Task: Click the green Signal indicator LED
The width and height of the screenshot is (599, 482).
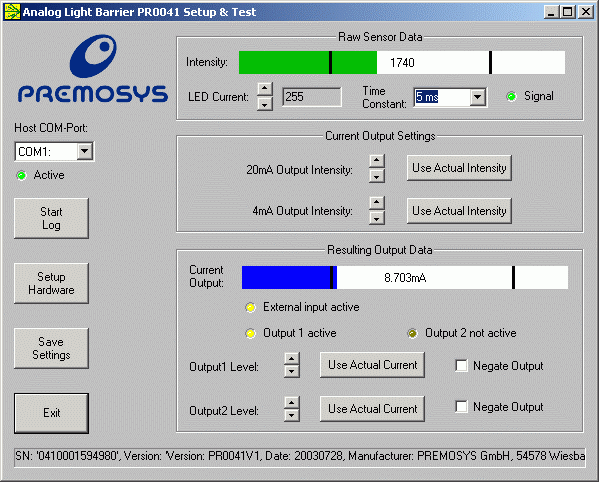Action: pos(512,97)
